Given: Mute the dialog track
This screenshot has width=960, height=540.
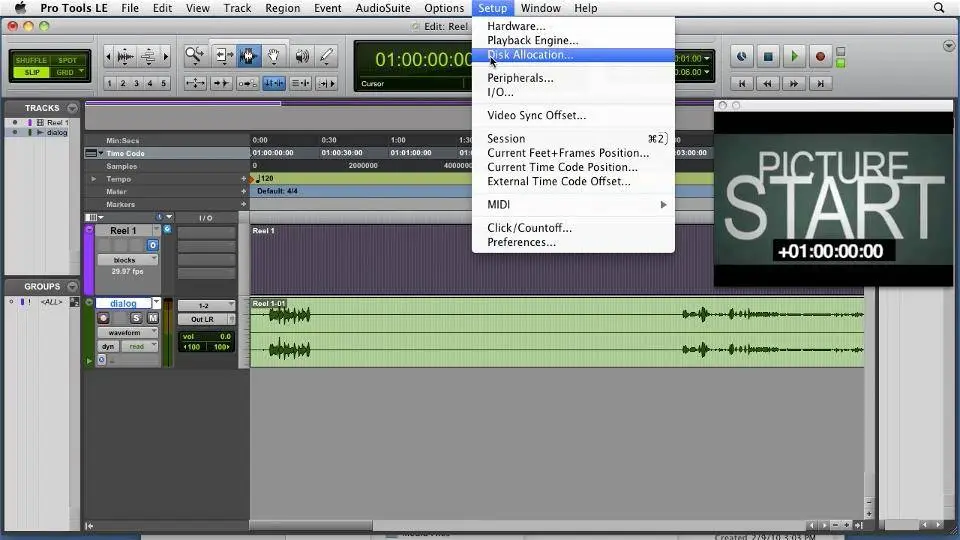Looking at the screenshot, I should (x=152, y=318).
